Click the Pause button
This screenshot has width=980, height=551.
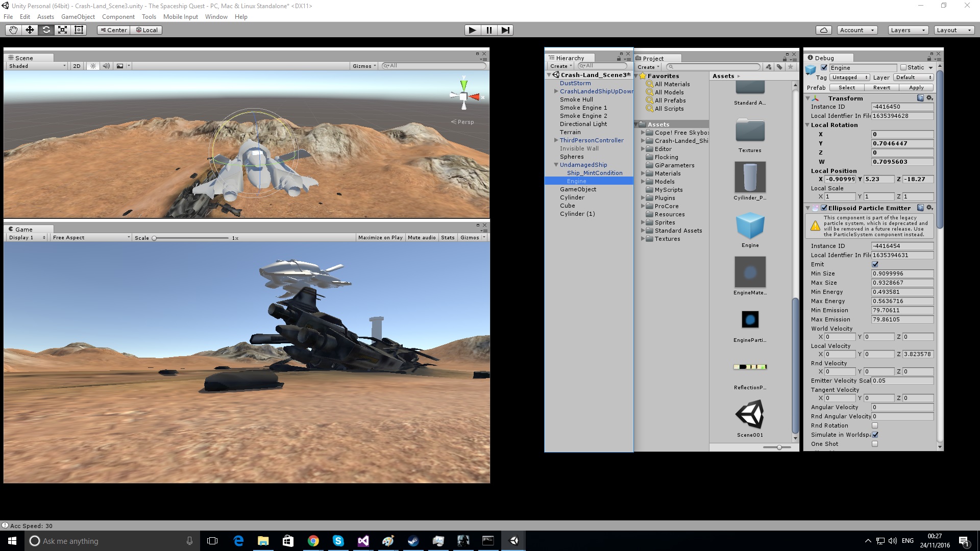click(489, 30)
